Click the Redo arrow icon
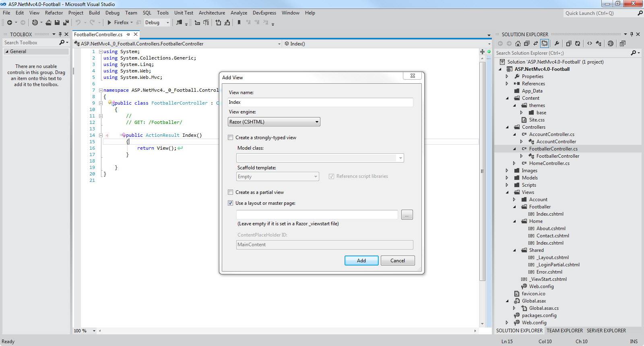This screenshot has height=346, width=644. pyautogui.click(x=92, y=23)
